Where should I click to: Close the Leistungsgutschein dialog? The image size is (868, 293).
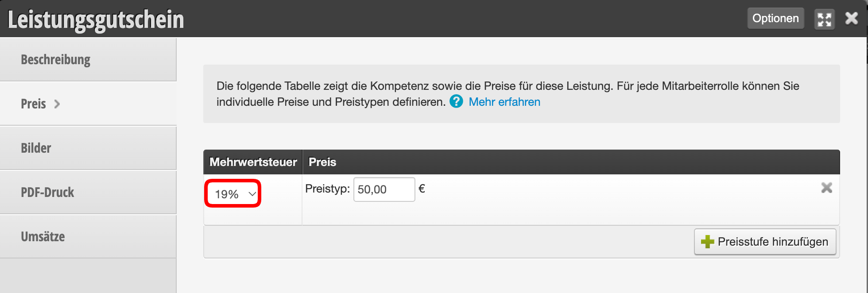point(851,19)
